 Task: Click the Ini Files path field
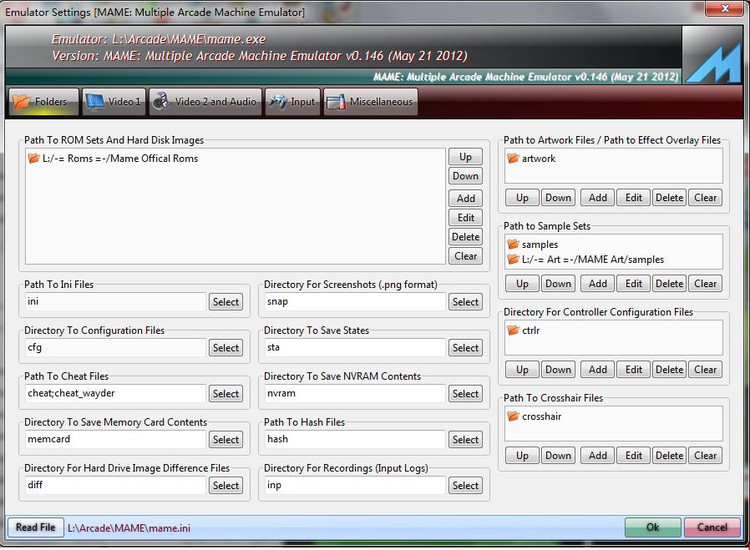[x=115, y=302]
